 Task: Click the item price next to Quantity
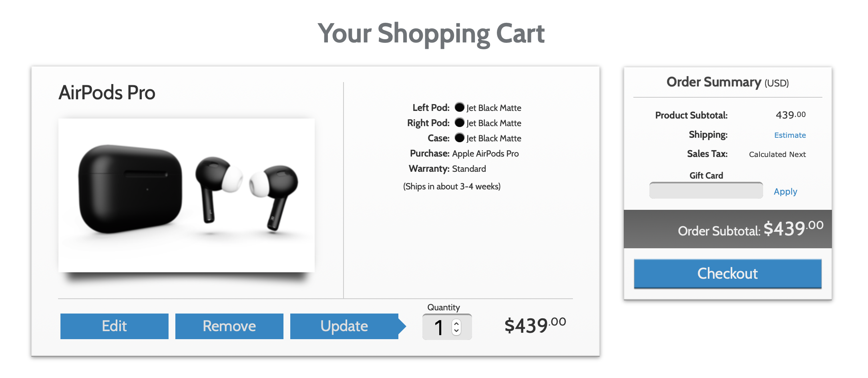pos(534,326)
